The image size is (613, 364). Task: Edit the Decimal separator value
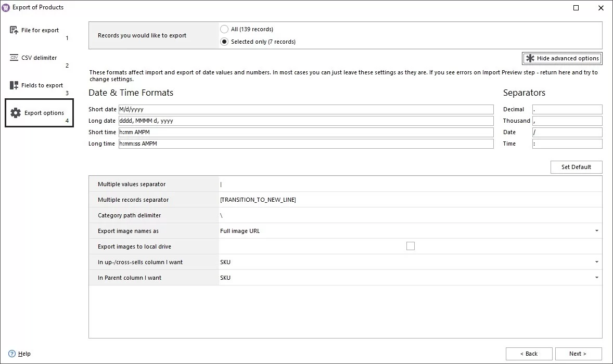coord(567,109)
